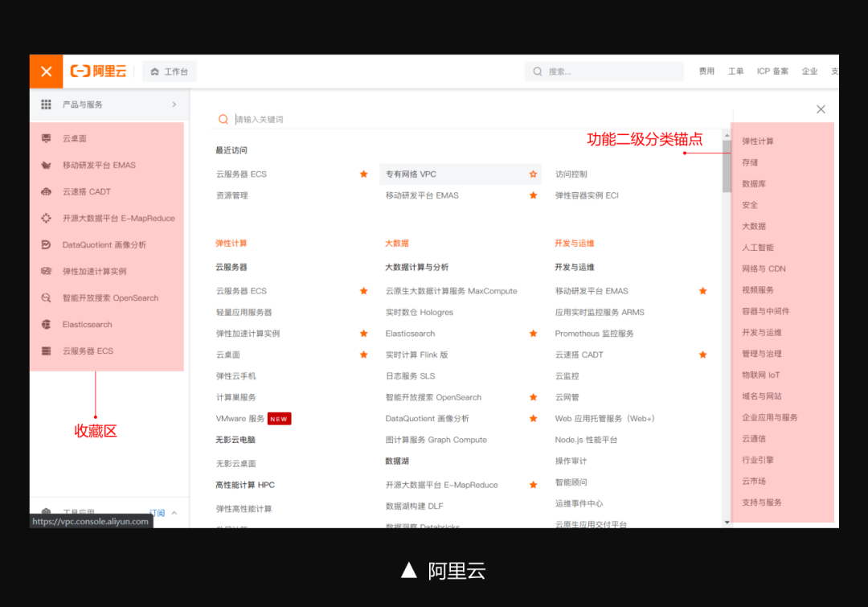
Task: Open 移动研发平台 EMAS icon in sidebar
Action: 46,165
